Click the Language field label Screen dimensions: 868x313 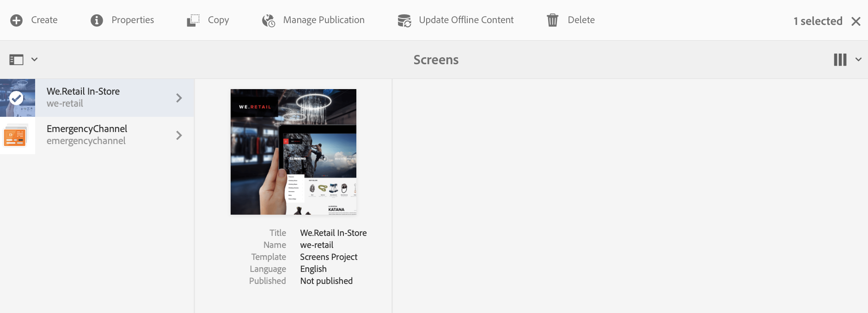tap(268, 269)
